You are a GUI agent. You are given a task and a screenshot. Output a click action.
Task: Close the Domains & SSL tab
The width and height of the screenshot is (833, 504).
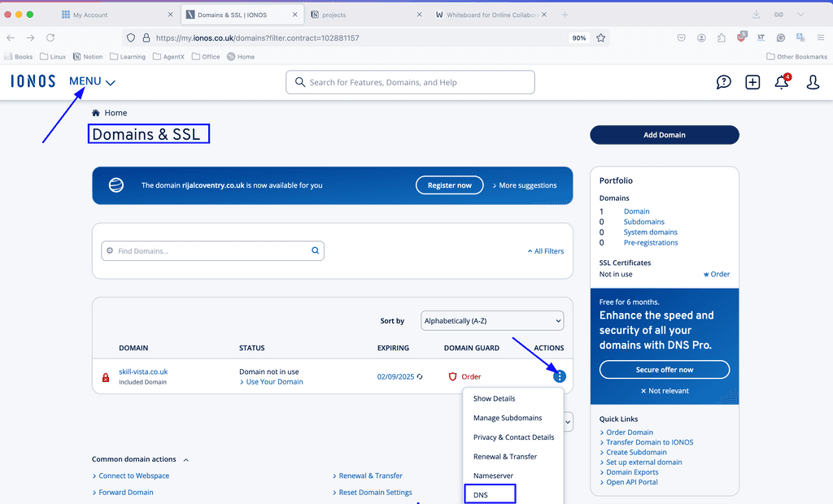(294, 15)
